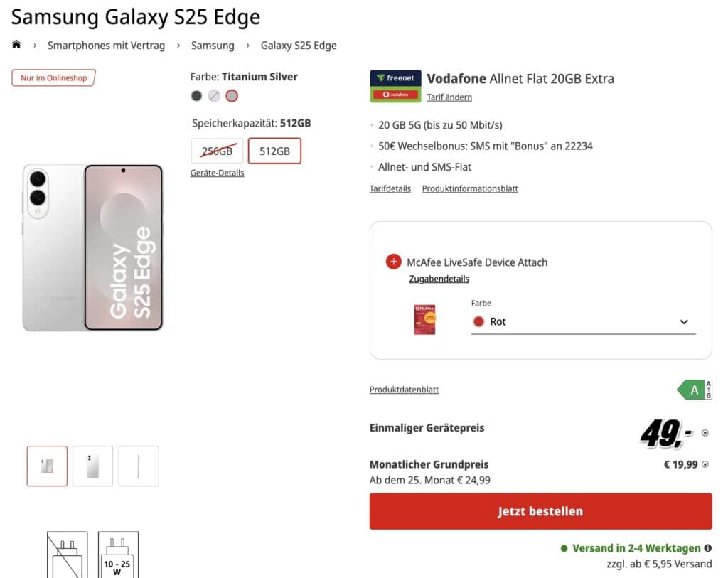The width and height of the screenshot is (728, 578).
Task: Open Smartphones mit Vertrag breadcrumb
Action: (x=106, y=46)
